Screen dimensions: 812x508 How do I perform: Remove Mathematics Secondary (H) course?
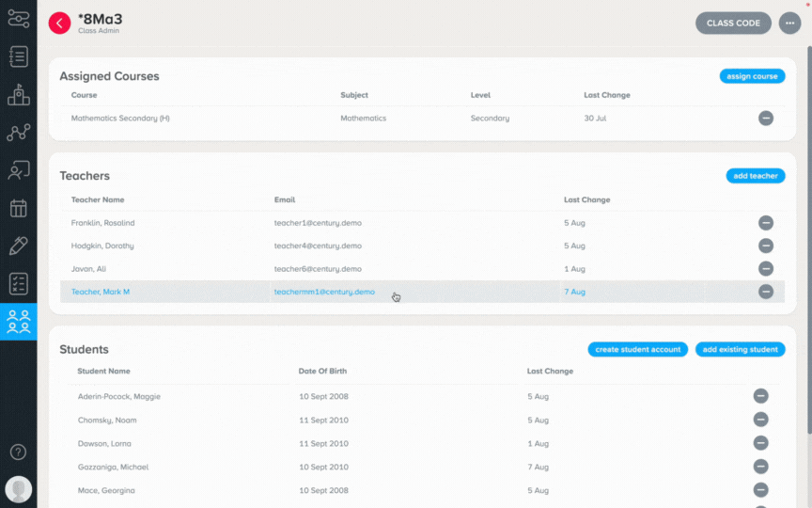[x=766, y=119]
